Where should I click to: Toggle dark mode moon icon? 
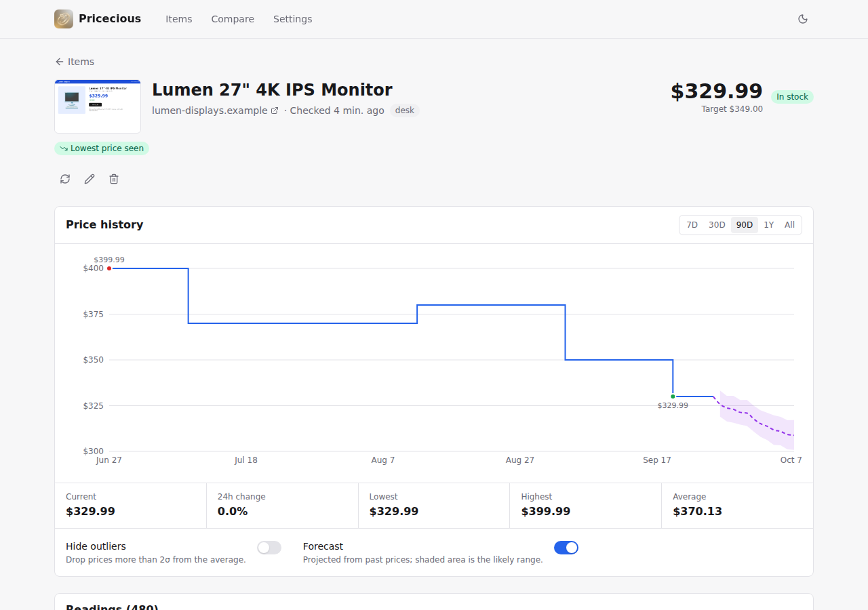(x=803, y=19)
